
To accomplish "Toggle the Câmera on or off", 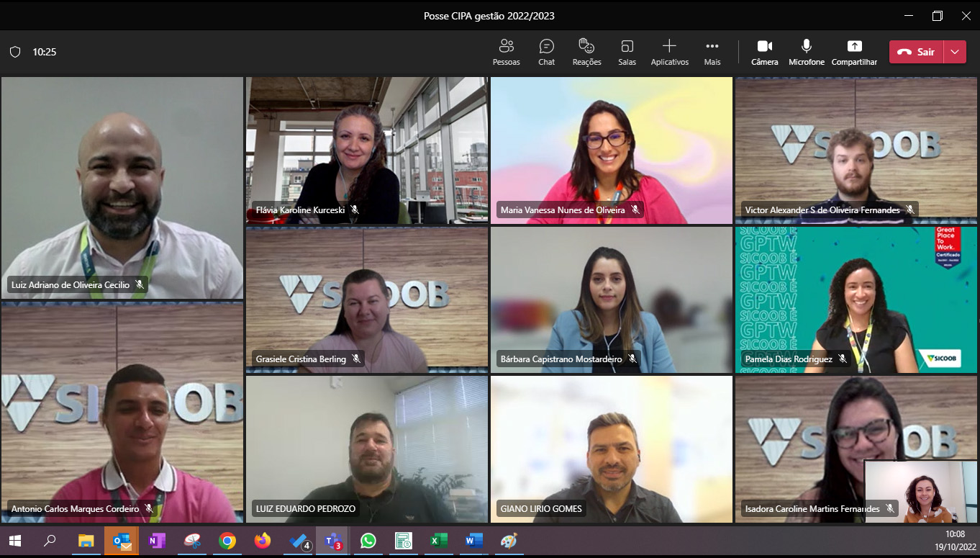I will coord(764,52).
